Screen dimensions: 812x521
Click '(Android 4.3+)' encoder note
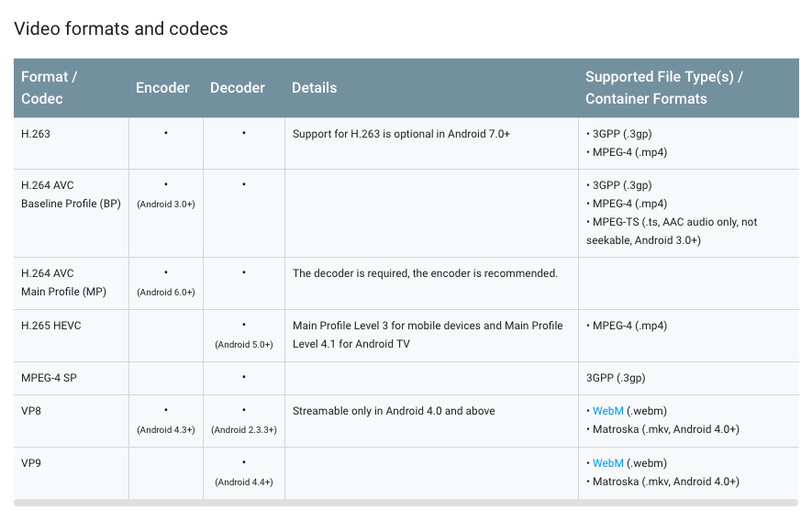[166, 430]
